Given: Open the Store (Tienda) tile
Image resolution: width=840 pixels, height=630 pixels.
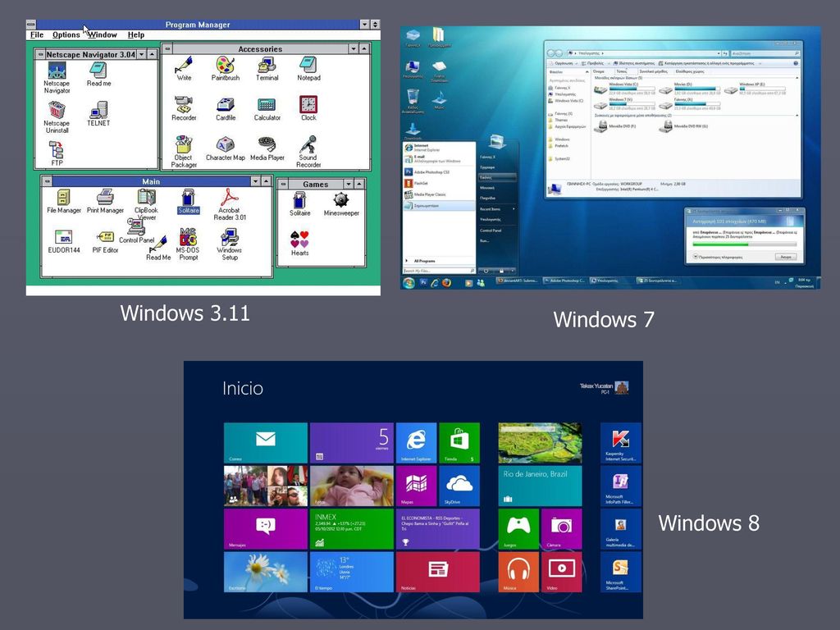Looking at the screenshot, I should (x=459, y=442).
